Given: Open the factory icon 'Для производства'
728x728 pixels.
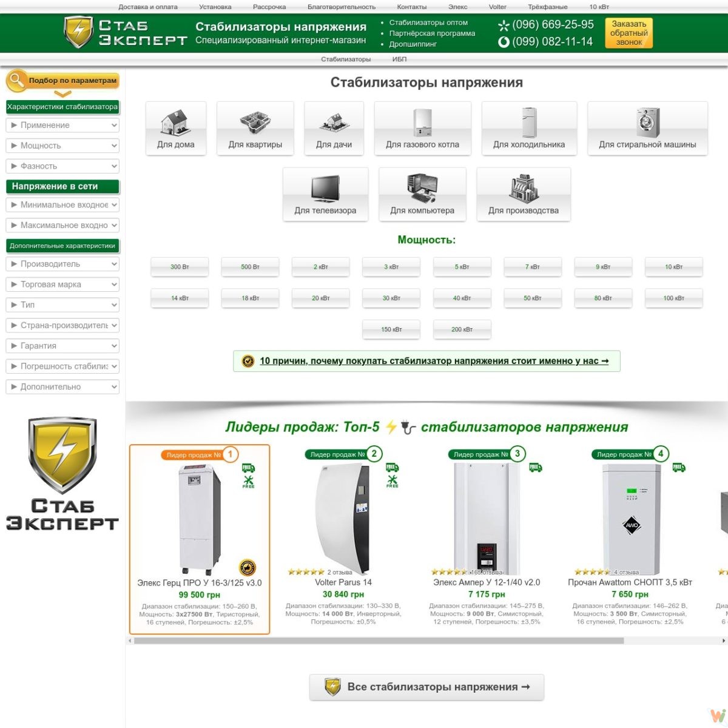Looking at the screenshot, I should pos(523,188).
